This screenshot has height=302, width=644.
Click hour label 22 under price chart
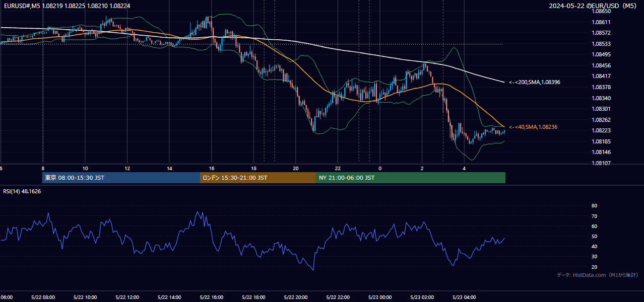[338, 168]
